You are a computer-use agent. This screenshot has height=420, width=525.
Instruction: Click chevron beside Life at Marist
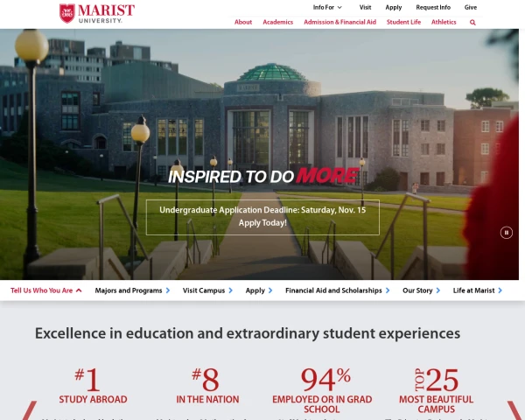(500, 290)
